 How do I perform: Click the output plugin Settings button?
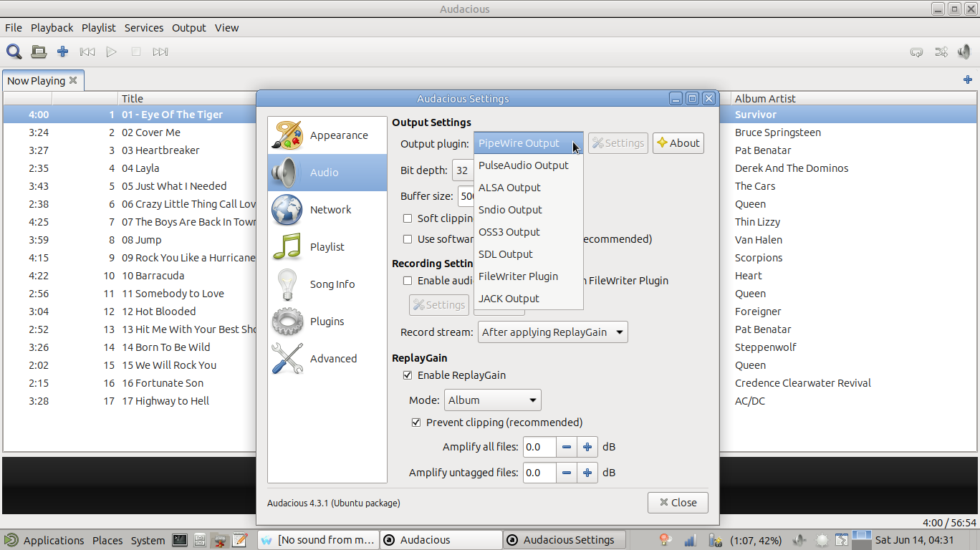click(618, 143)
